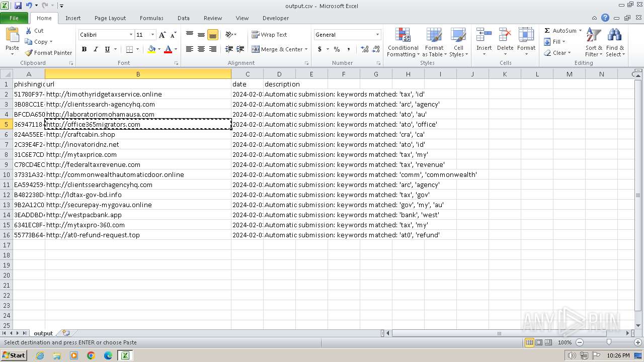Apply the red Font Color
644x362 pixels.
coord(168,49)
